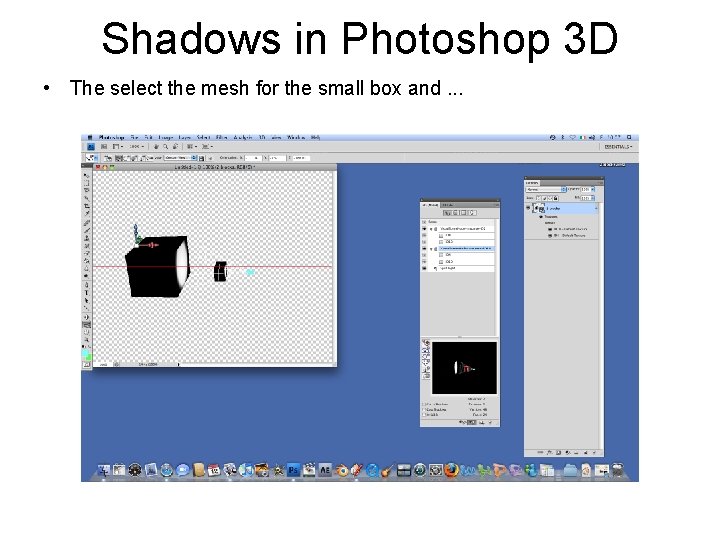Select the Type tool
The width and height of the screenshot is (720, 540).
click(x=86, y=292)
